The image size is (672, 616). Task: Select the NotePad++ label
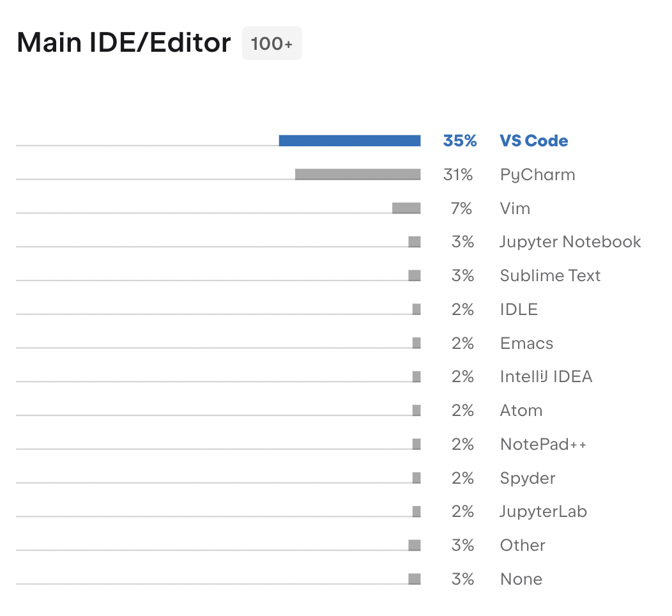(x=543, y=445)
